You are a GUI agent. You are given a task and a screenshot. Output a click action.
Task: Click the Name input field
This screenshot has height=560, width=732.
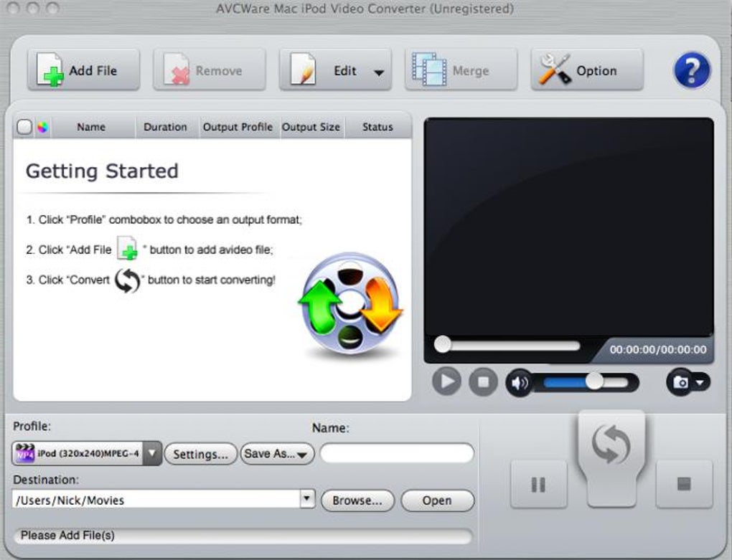coord(397,453)
